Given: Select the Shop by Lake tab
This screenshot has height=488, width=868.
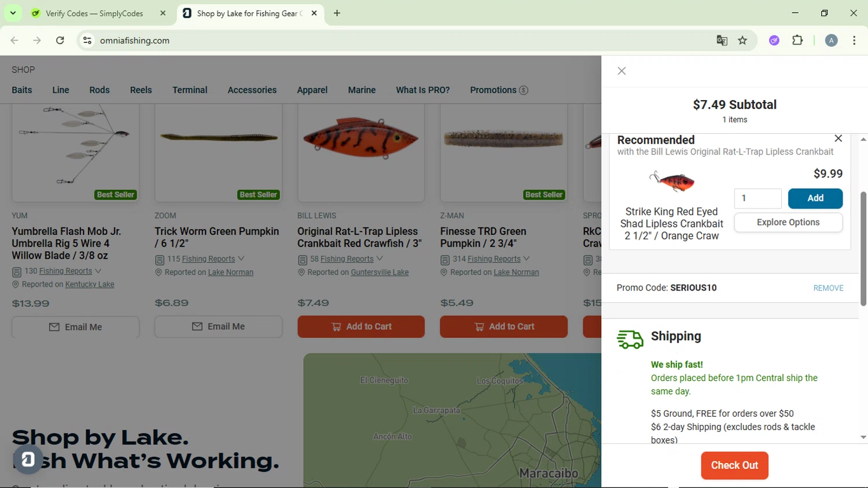Looking at the screenshot, I should pyautogui.click(x=251, y=13).
